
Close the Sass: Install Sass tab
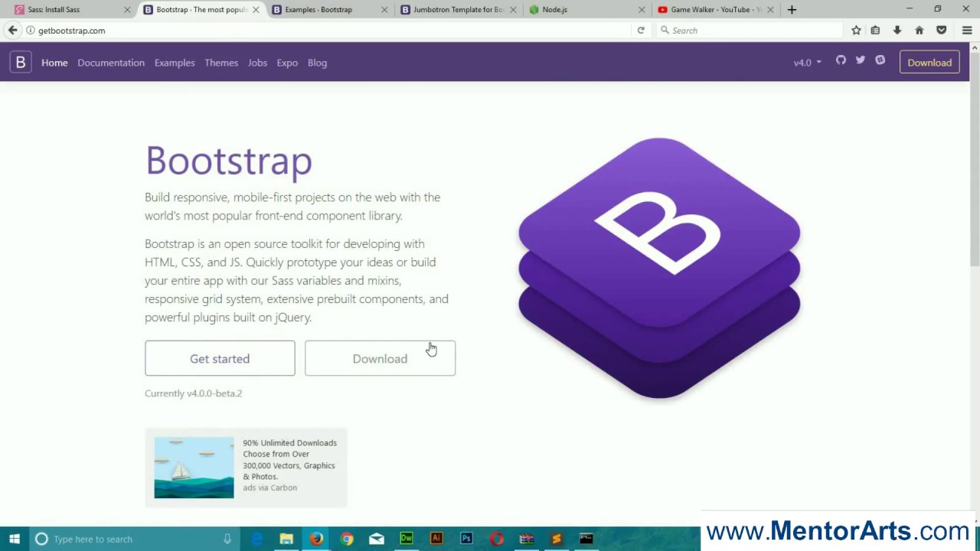[x=127, y=9]
